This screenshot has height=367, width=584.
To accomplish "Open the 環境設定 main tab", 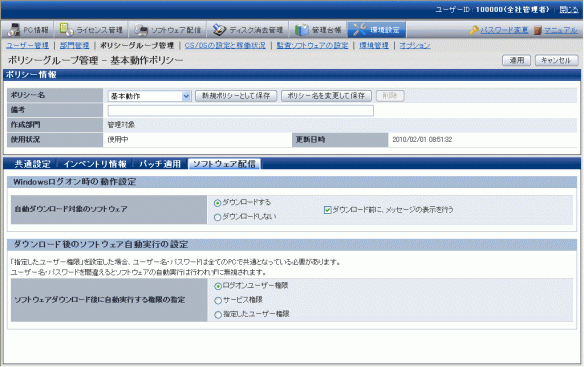I will point(377,30).
